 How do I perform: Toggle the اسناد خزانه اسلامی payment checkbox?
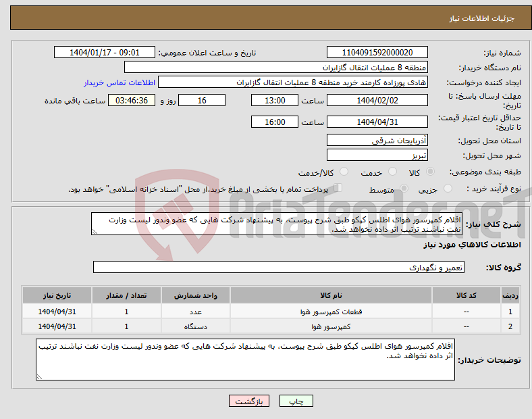point(338,188)
